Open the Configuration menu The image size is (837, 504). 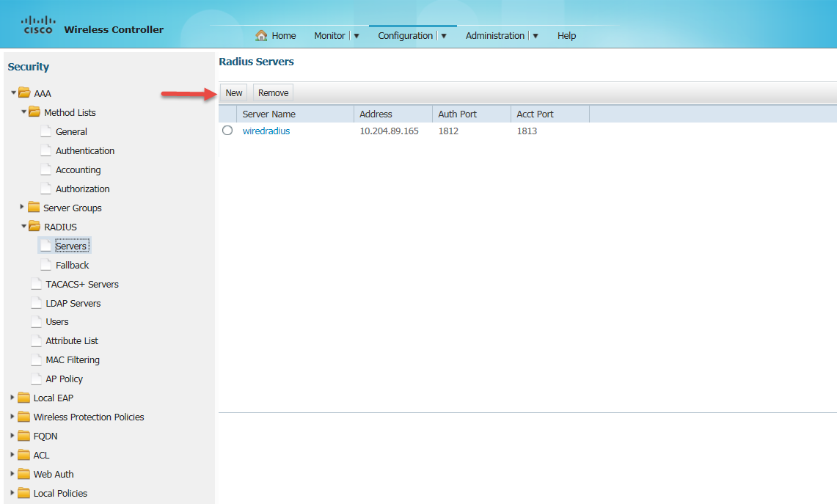405,36
